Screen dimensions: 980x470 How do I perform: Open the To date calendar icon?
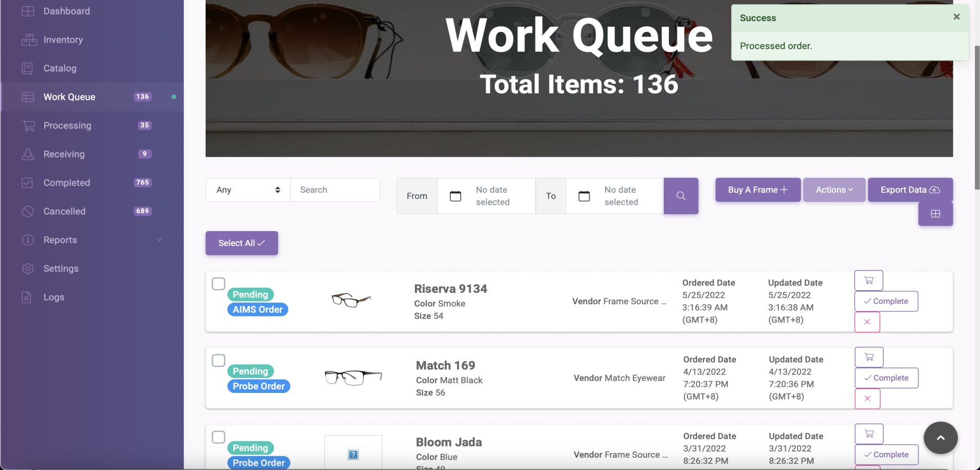pos(584,196)
